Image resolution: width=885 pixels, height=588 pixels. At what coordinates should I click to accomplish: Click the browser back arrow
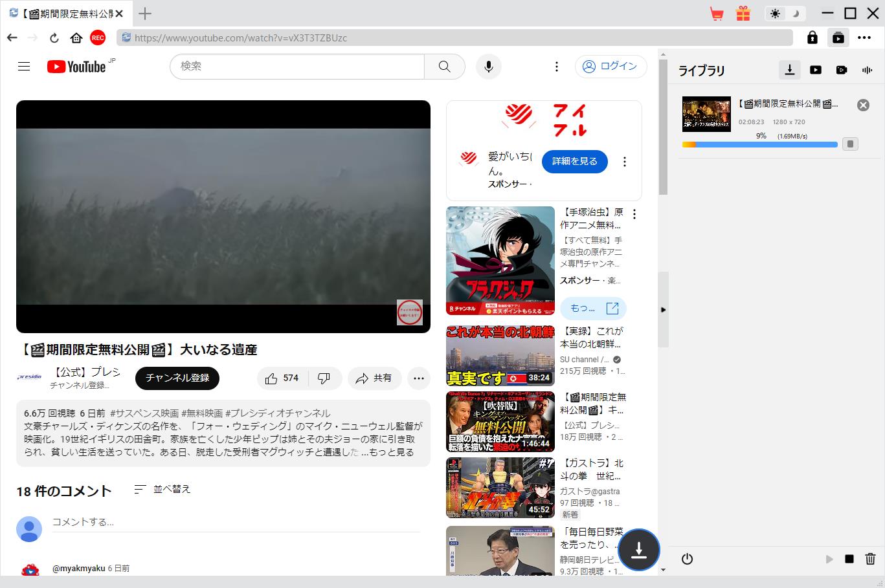(12, 38)
